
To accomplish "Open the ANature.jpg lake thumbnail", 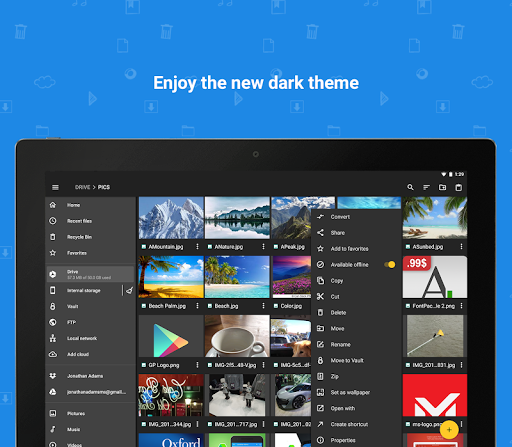I will tap(237, 217).
